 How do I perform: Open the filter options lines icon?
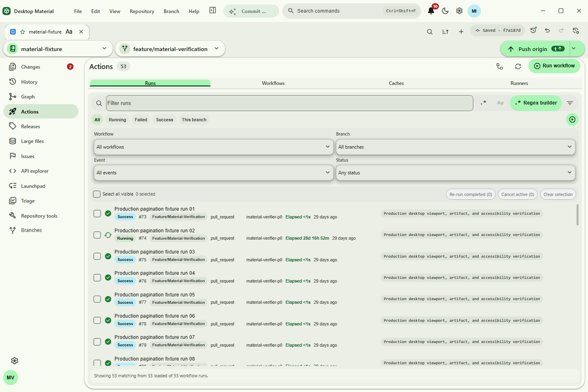pyautogui.click(x=570, y=103)
